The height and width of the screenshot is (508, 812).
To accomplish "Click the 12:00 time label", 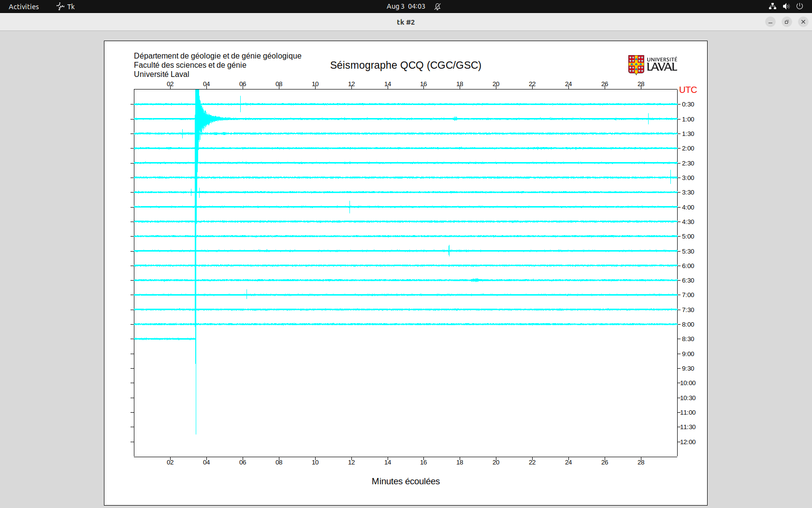I will 688,442.
